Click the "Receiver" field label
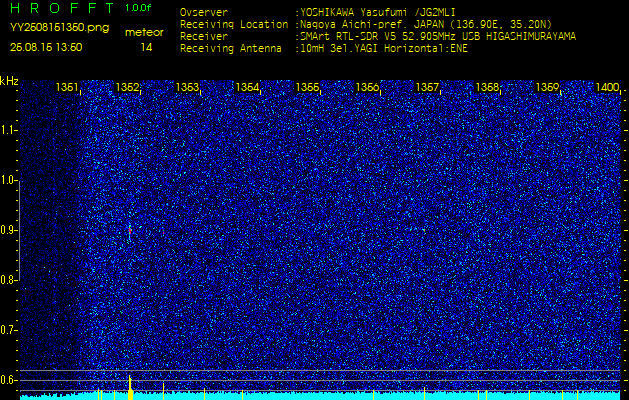629x400 pixels. [x=204, y=37]
